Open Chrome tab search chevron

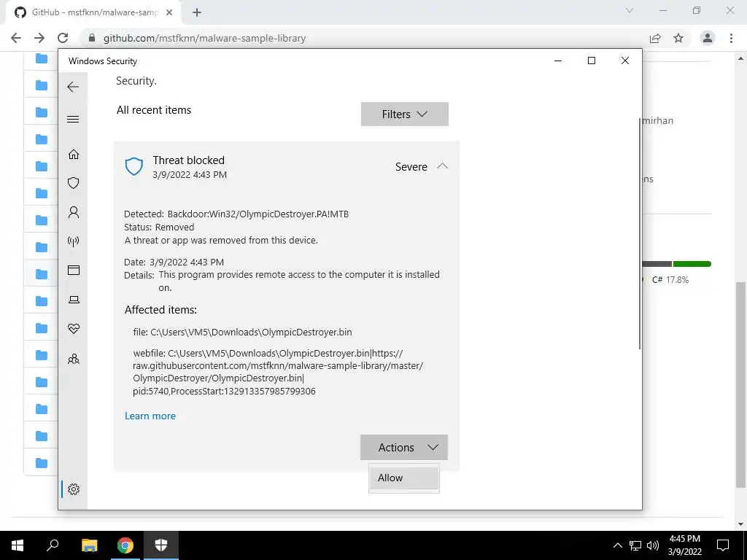click(630, 10)
